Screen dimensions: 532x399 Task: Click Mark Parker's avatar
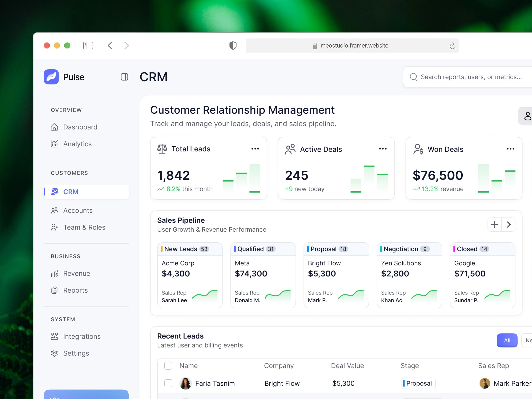485,383
